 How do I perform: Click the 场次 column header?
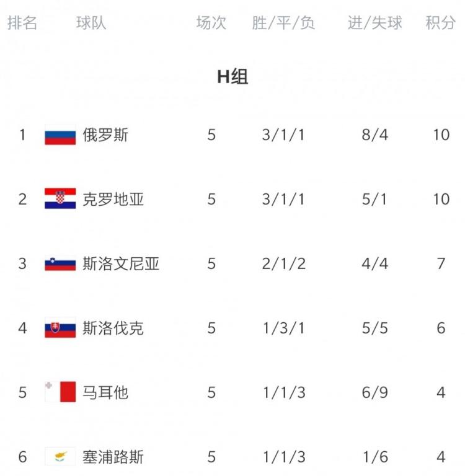(x=211, y=23)
